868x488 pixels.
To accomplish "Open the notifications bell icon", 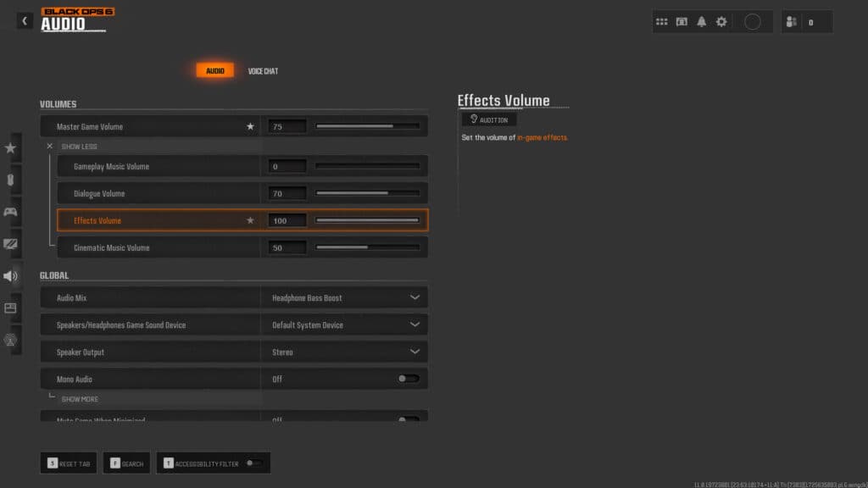I will click(x=700, y=21).
